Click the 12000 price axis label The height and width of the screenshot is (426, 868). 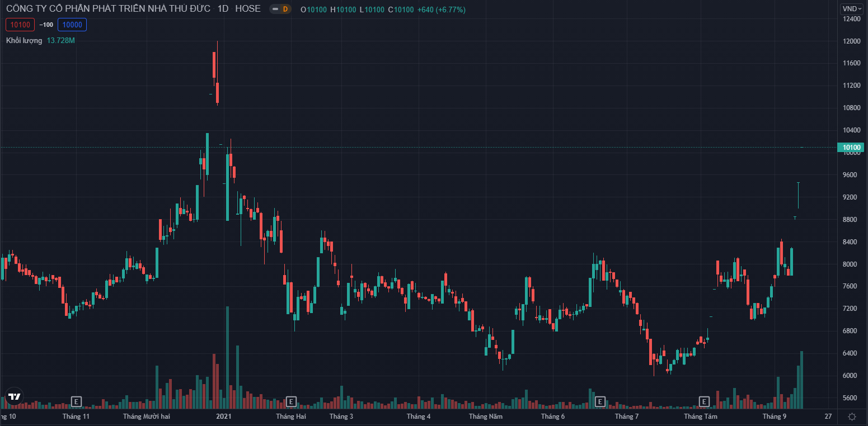pos(851,41)
